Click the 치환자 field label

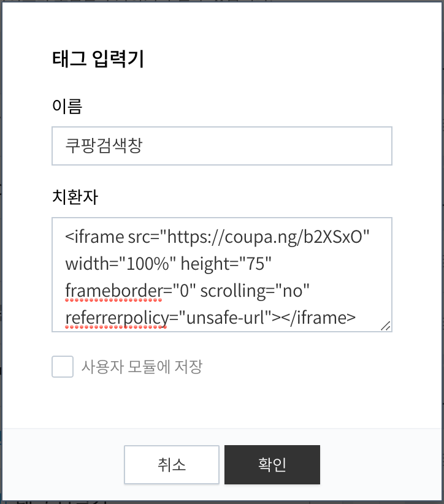(x=75, y=197)
